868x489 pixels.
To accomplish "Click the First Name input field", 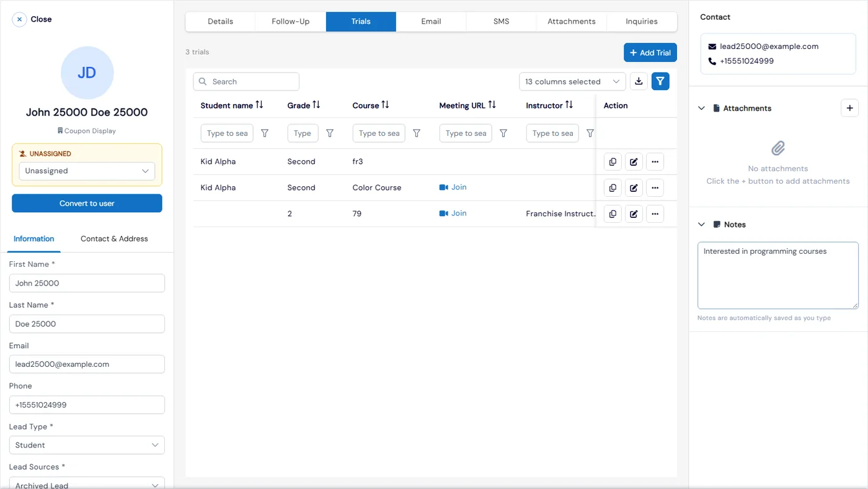I will pos(87,283).
